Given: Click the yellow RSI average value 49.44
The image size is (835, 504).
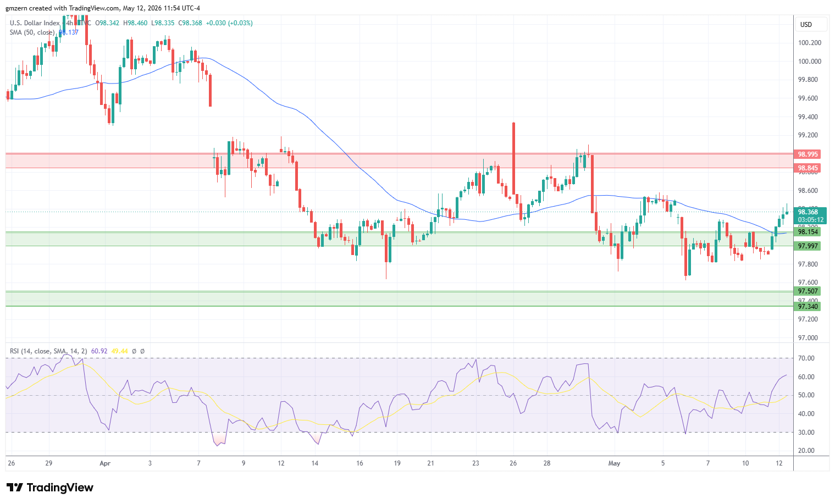Looking at the screenshot, I should pos(119,351).
